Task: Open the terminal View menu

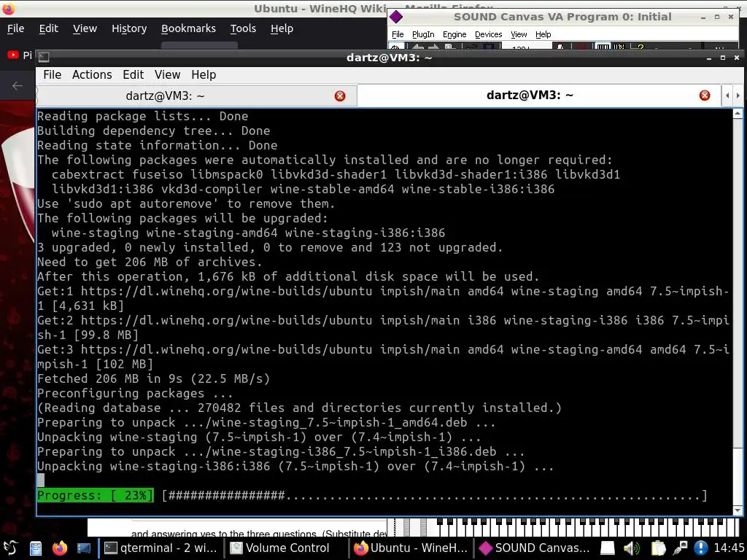Action: [167, 75]
